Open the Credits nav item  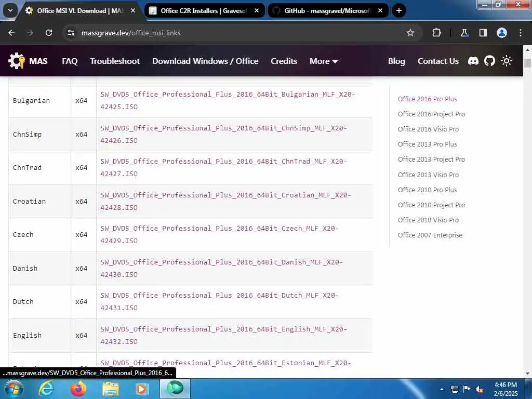point(284,61)
